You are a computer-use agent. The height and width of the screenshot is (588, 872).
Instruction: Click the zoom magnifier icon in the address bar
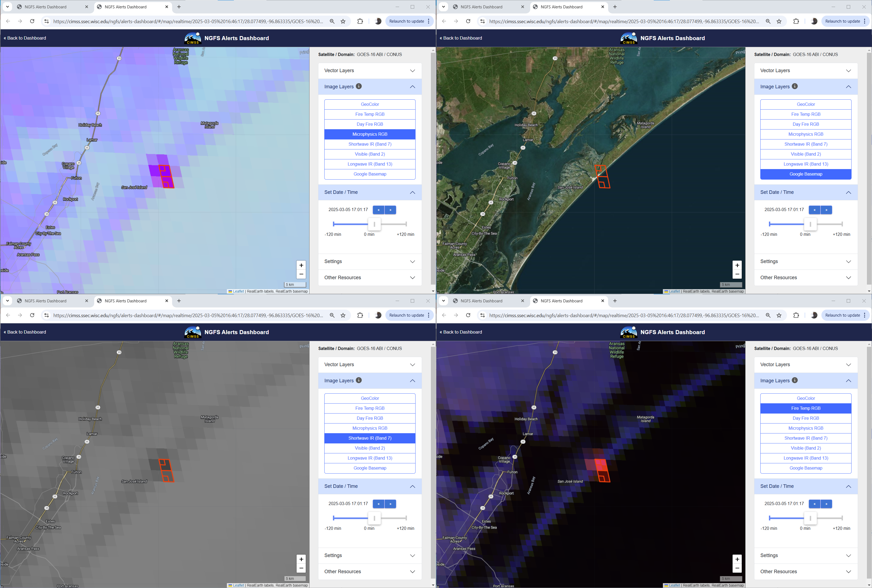[332, 21]
